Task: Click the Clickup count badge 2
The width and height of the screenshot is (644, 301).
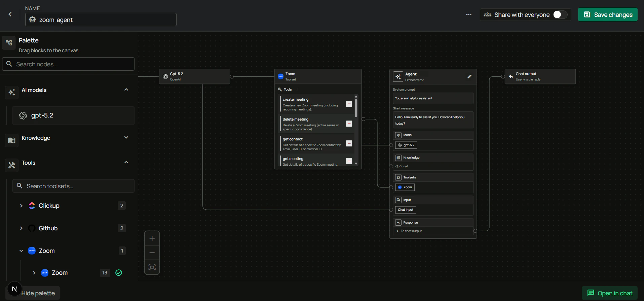Action: click(x=122, y=206)
